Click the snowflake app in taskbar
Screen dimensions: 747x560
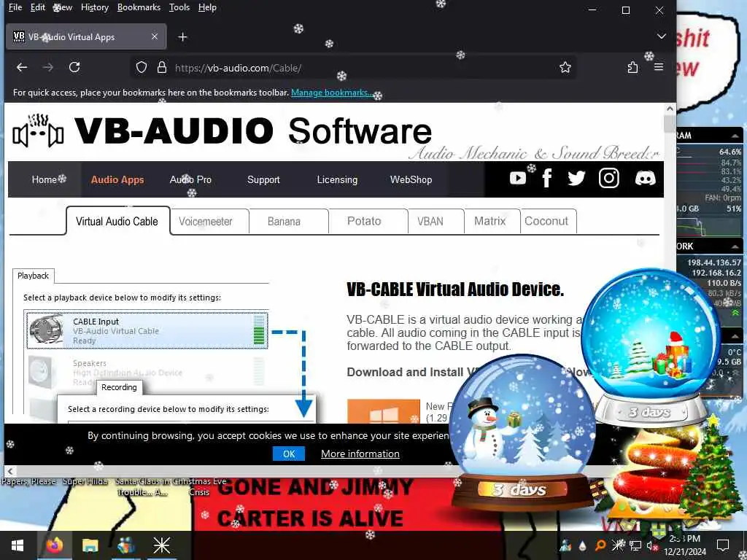click(161, 545)
